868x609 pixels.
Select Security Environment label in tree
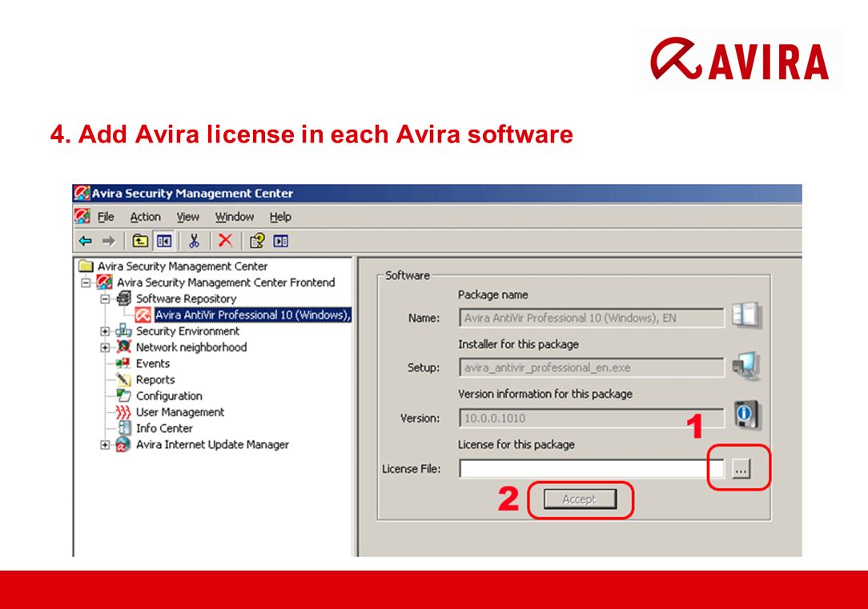pyautogui.click(x=187, y=331)
